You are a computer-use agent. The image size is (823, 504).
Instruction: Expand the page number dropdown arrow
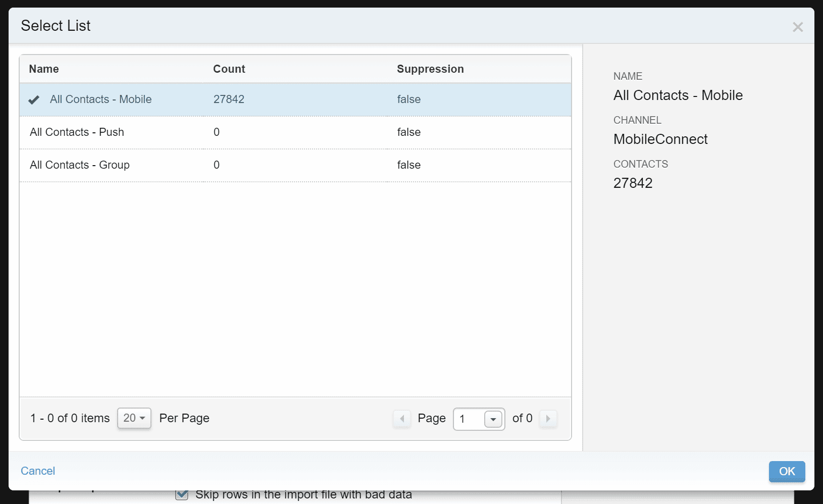coord(493,419)
